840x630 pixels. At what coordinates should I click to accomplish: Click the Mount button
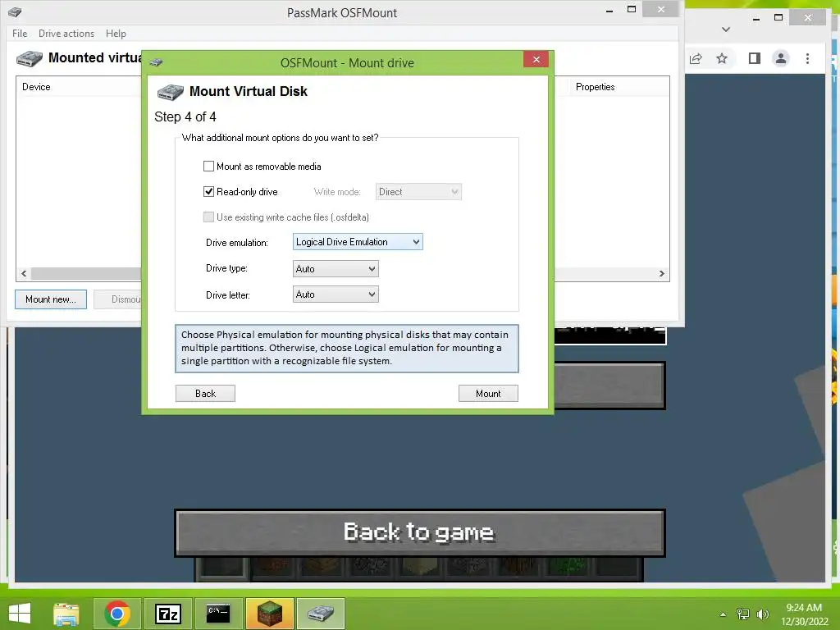click(x=488, y=393)
